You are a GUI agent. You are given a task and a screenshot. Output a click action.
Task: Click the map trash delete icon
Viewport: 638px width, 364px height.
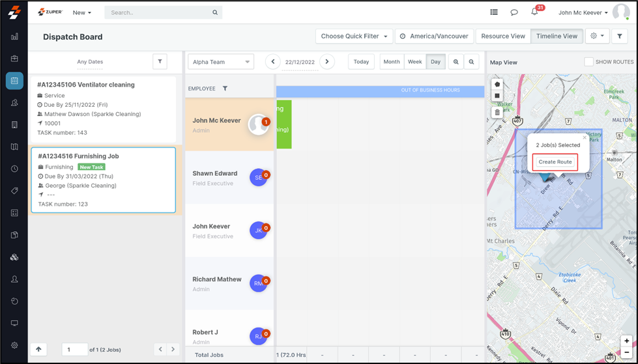(497, 112)
